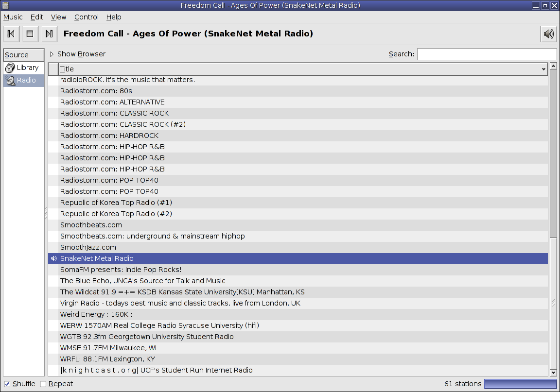The width and height of the screenshot is (560, 392).
Task: Click the playing speaker icon beside SnakeNet
Action: tap(53, 258)
